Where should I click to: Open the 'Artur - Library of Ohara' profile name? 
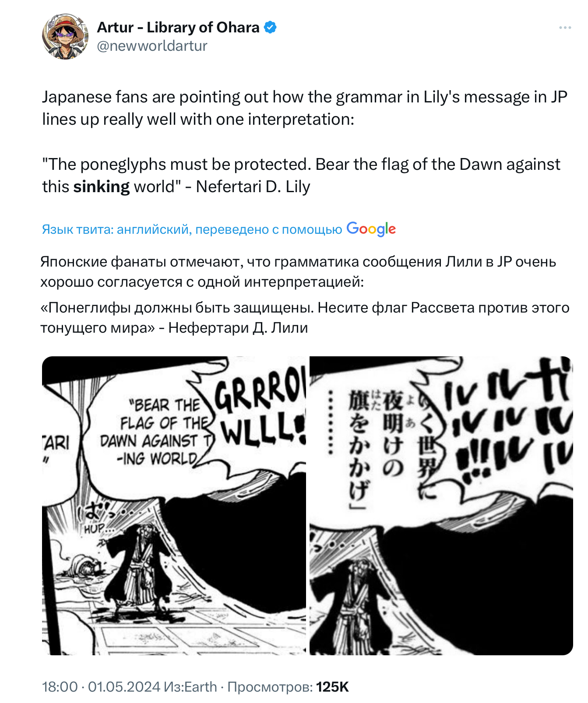tap(178, 28)
